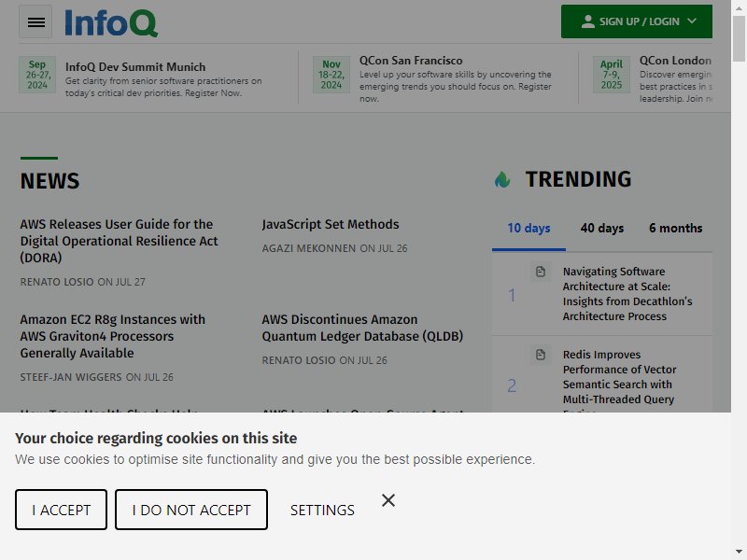
Task: Click the April 7-9, 2025 date badge
Action: [612, 75]
